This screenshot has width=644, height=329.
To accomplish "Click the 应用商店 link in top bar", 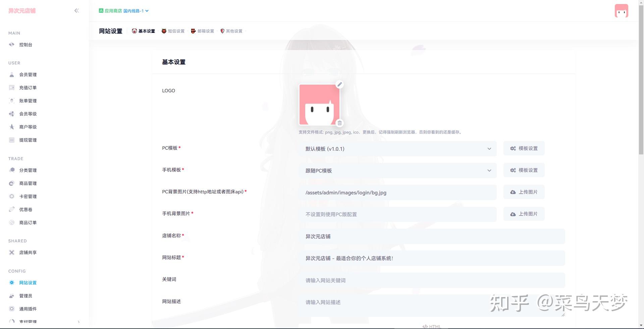I will click(x=113, y=11).
